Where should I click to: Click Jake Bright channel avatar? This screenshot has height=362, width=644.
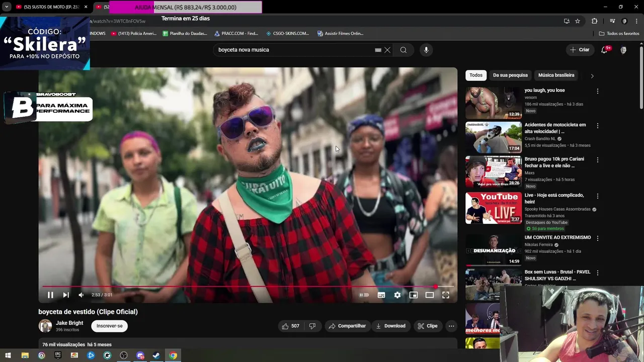[x=45, y=326]
